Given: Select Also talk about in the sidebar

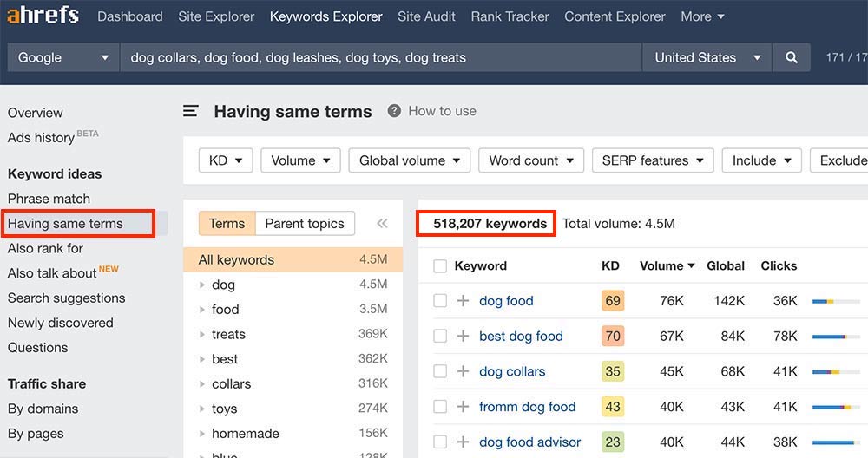Looking at the screenshot, I should click(x=52, y=273).
